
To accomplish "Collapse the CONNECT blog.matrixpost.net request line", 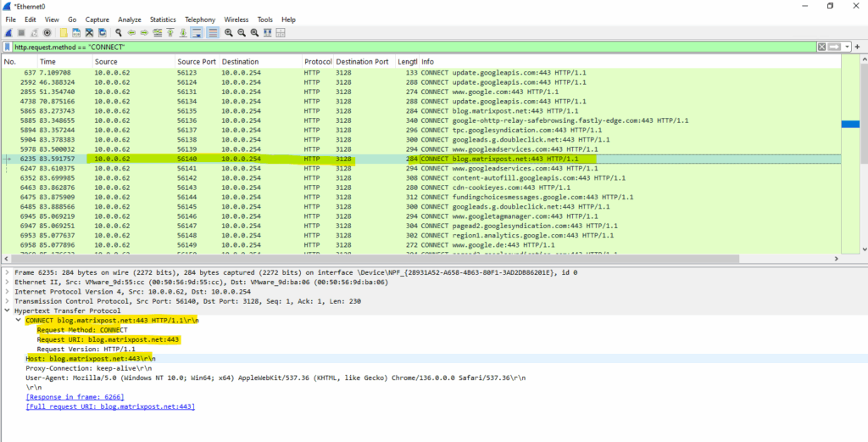I will (x=19, y=320).
